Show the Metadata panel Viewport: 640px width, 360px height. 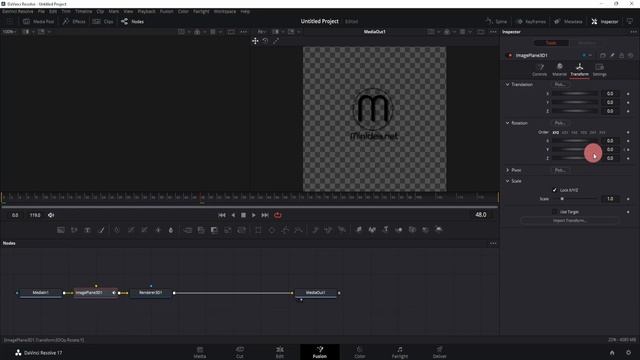(x=568, y=21)
